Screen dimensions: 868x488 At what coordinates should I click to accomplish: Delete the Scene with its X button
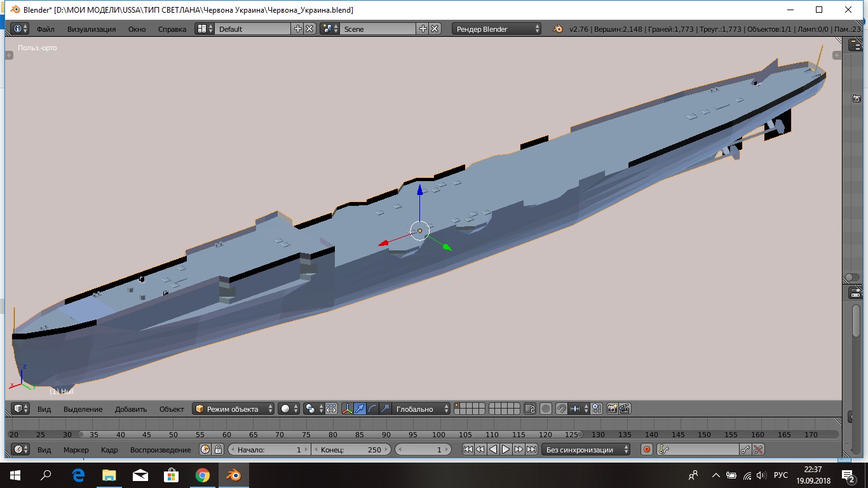coord(435,29)
